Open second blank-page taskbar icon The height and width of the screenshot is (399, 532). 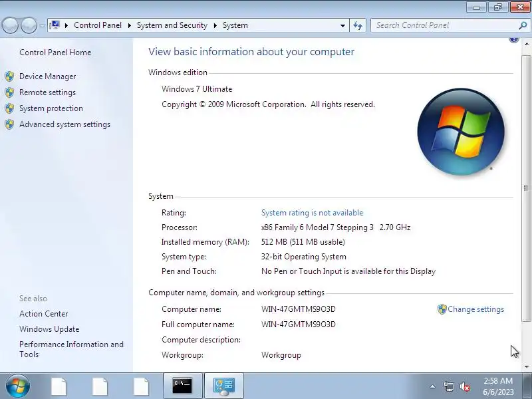(x=100, y=386)
